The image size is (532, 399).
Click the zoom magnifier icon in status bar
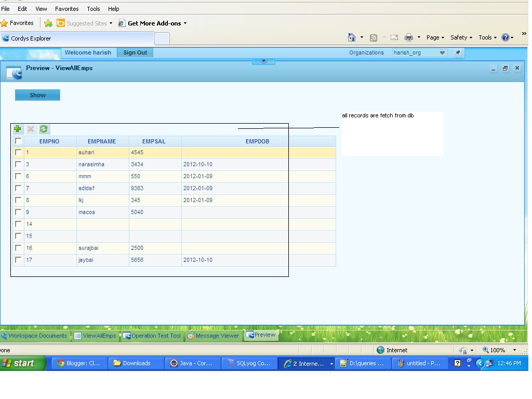point(486,350)
